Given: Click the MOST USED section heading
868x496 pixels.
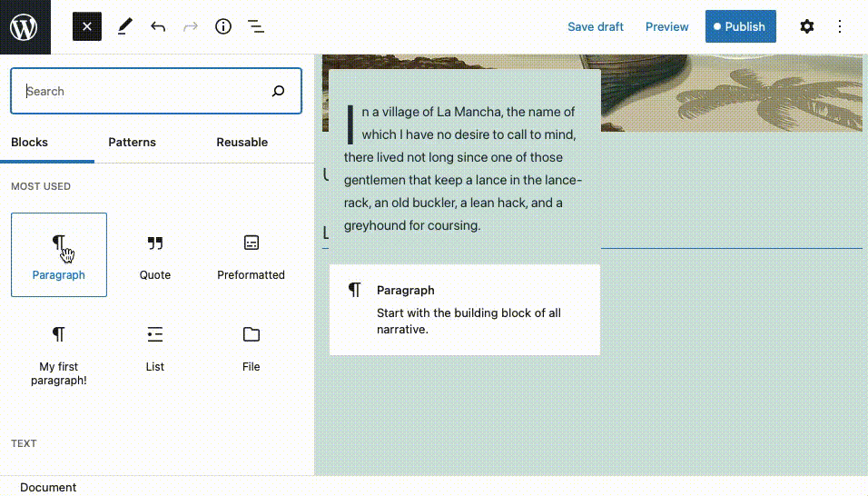Looking at the screenshot, I should click(x=41, y=186).
